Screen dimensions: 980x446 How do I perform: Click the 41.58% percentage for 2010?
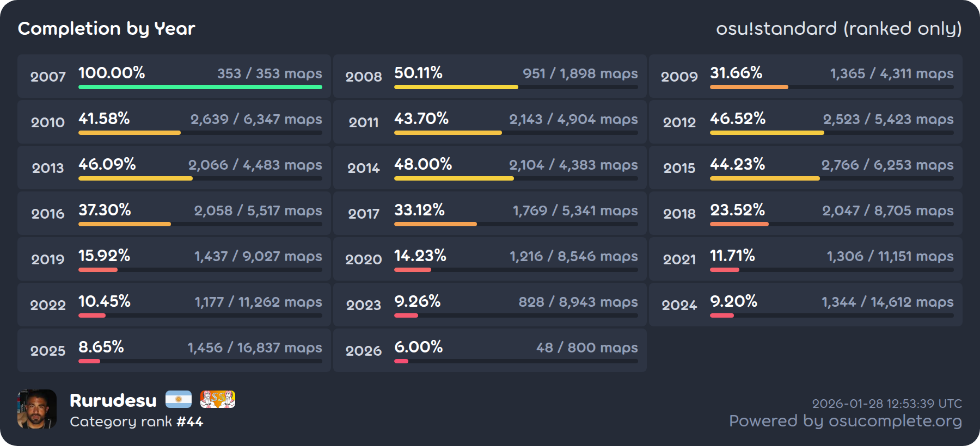[x=104, y=119]
